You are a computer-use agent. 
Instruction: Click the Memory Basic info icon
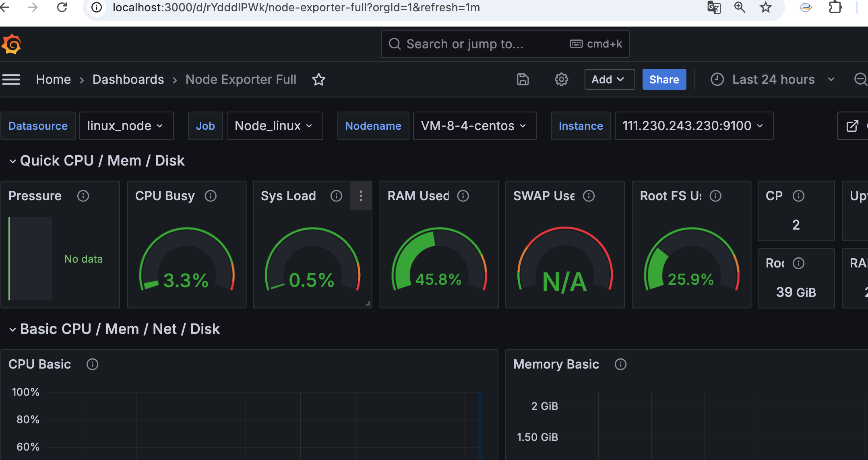pyautogui.click(x=620, y=364)
